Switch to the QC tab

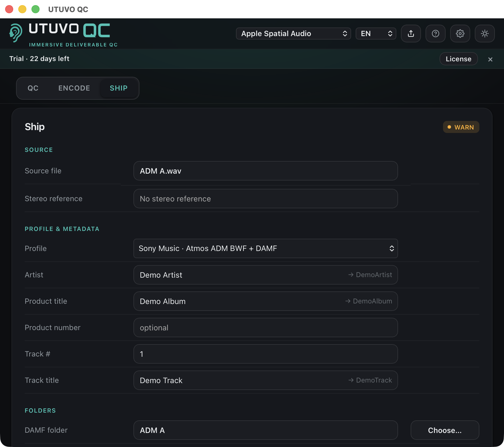pos(33,88)
